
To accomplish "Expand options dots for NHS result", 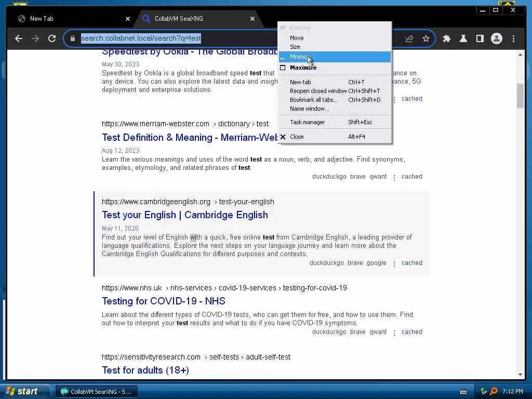I will pyautogui.click(x=394, y=333).
